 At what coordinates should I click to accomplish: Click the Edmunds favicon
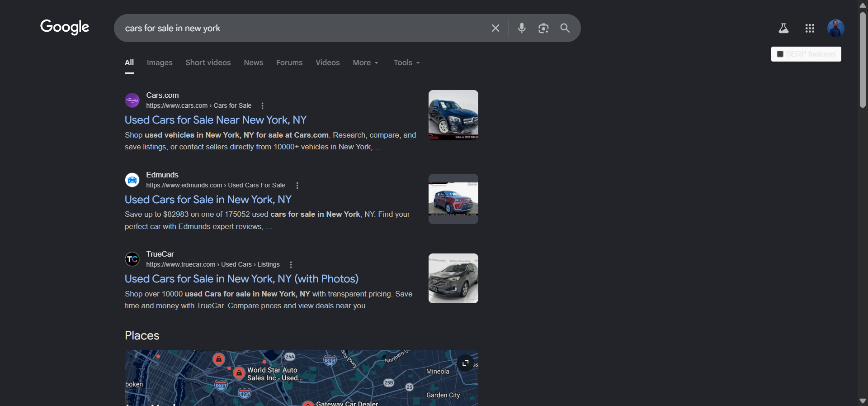coord(132,180)
